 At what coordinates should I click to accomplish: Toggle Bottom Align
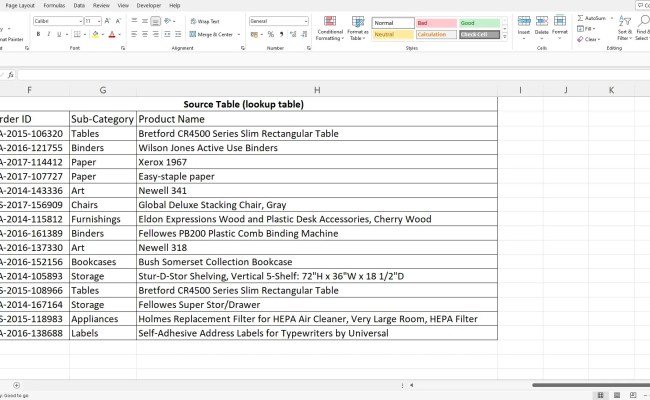[155, 21]
